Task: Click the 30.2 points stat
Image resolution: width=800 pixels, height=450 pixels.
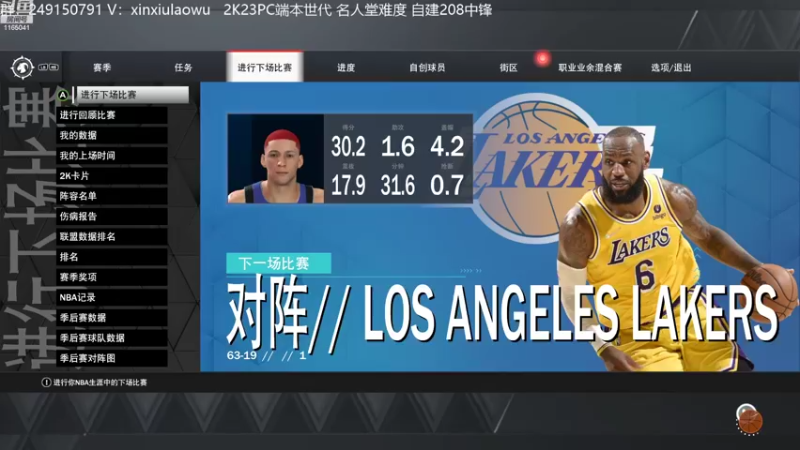Action: pyautogui.click(x=348, y=147)
